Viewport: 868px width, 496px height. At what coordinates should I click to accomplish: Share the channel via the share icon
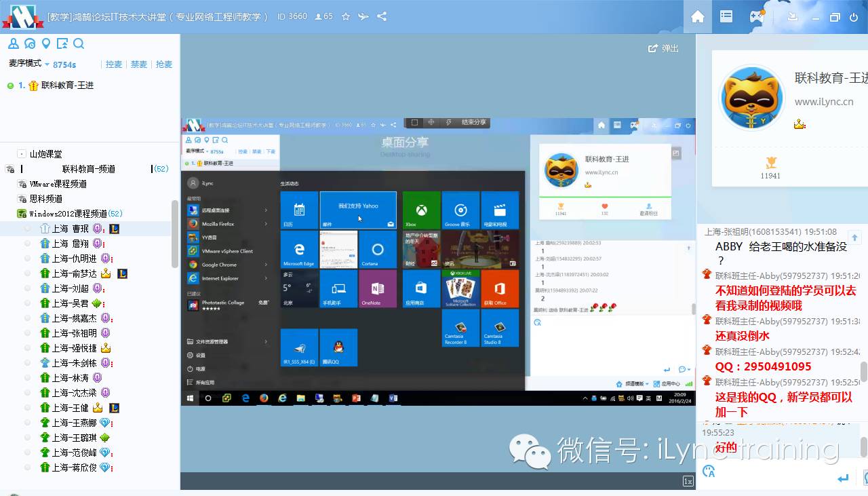(382, 16)
